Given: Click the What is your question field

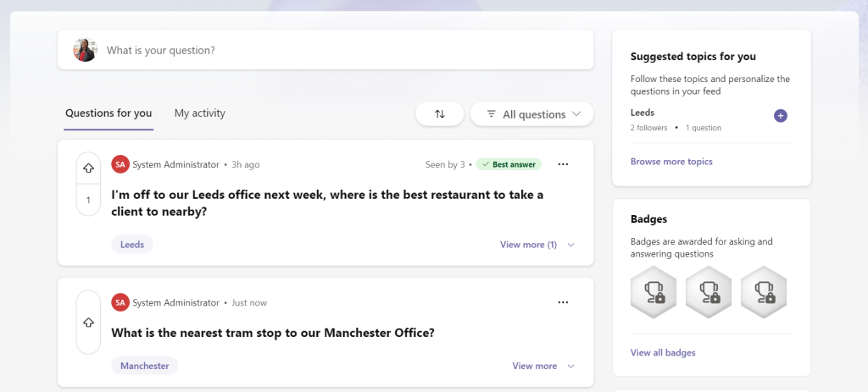Looking at the screenshot, I should pos(325,50).
